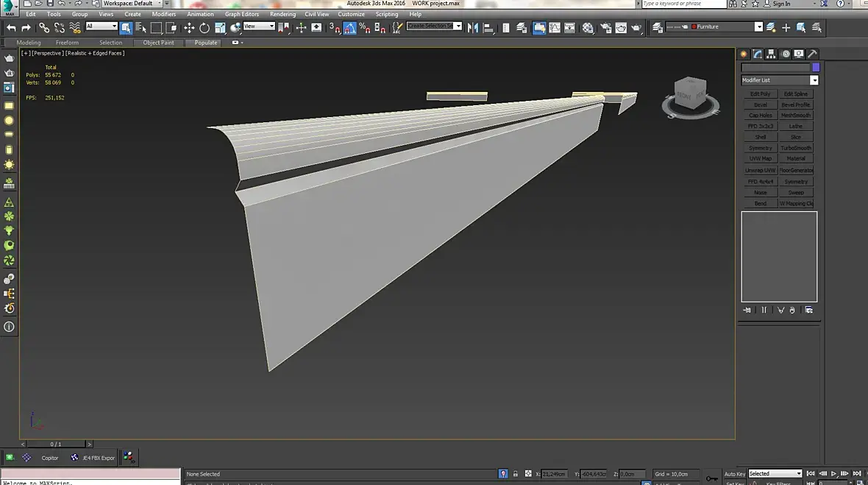
Task: Toggle Angle Snap in main toolbar
Action: point(349,28)
